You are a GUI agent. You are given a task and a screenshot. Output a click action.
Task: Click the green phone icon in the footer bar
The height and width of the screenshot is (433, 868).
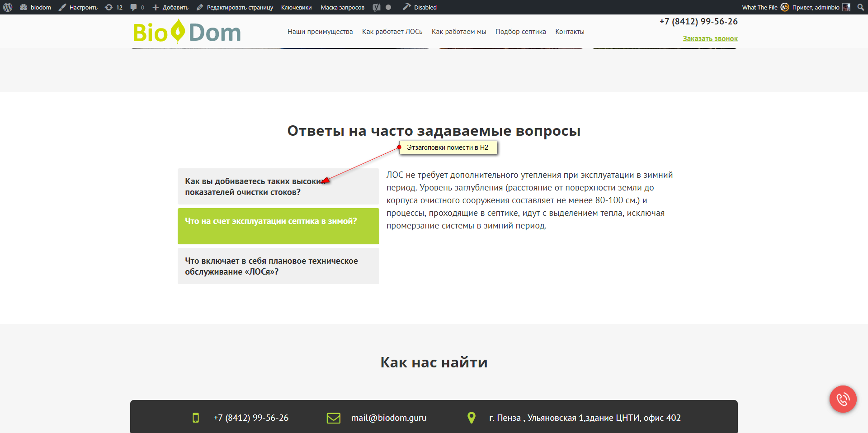coord(196,418)
